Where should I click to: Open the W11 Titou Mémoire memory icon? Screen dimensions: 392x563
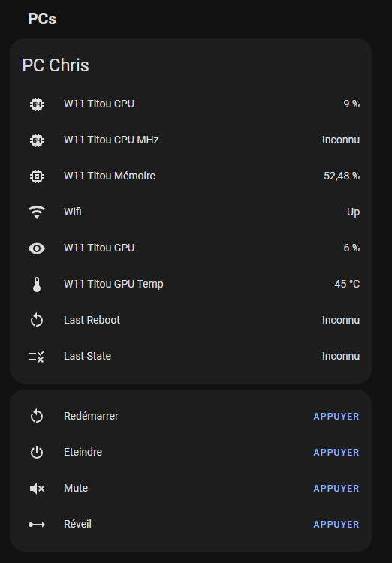[37, 176]
